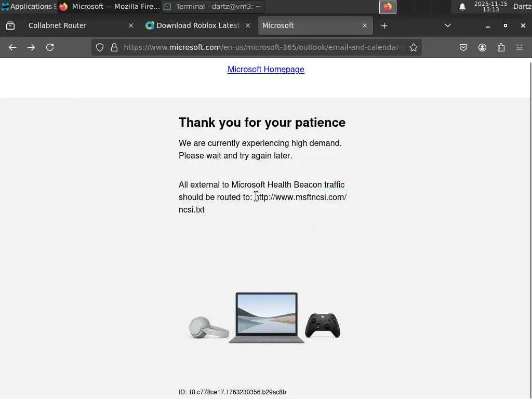Click the msftncsi.com URL text
The width and height of the screenshot is (532, 399).
[x=262, y=203]
